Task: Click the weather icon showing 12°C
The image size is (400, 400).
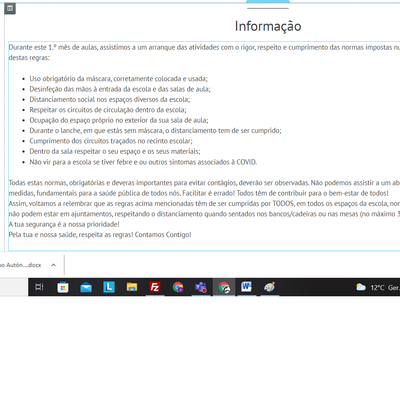Action: pos(361,287)
